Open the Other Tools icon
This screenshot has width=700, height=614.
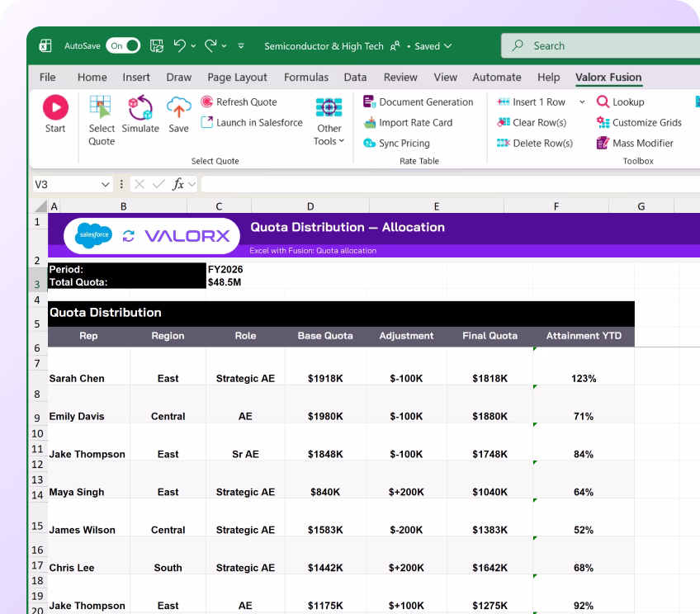(x=329, y=107)
